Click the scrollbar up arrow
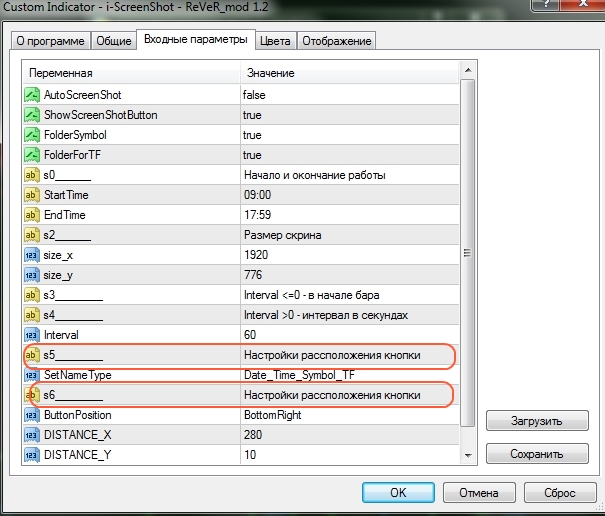The height and width of the screenshot is (516, 605). [468, 70]
